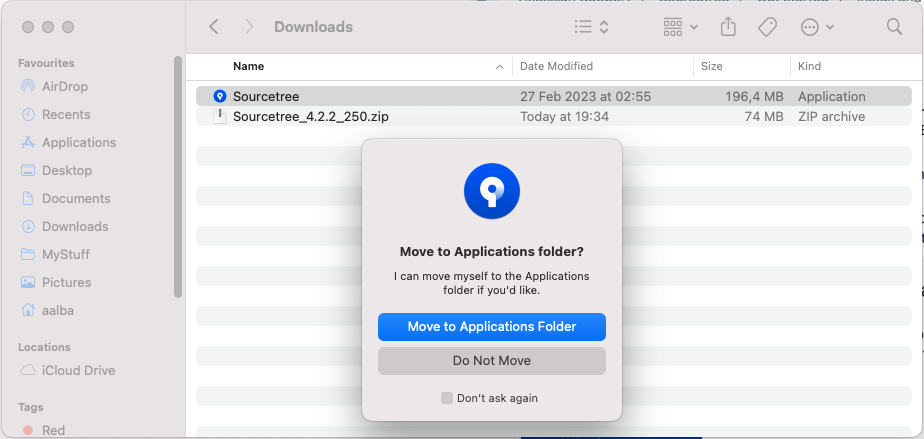This screenshot has width=924, height=439.
Task: Click Sourcetree's 196,4 MB size cell
Action: click(754, 97)
